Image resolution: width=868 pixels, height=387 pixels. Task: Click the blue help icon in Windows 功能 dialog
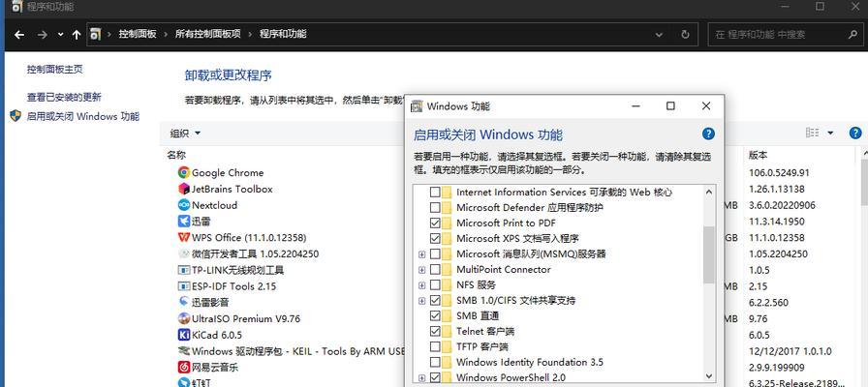tap(708, 134)
